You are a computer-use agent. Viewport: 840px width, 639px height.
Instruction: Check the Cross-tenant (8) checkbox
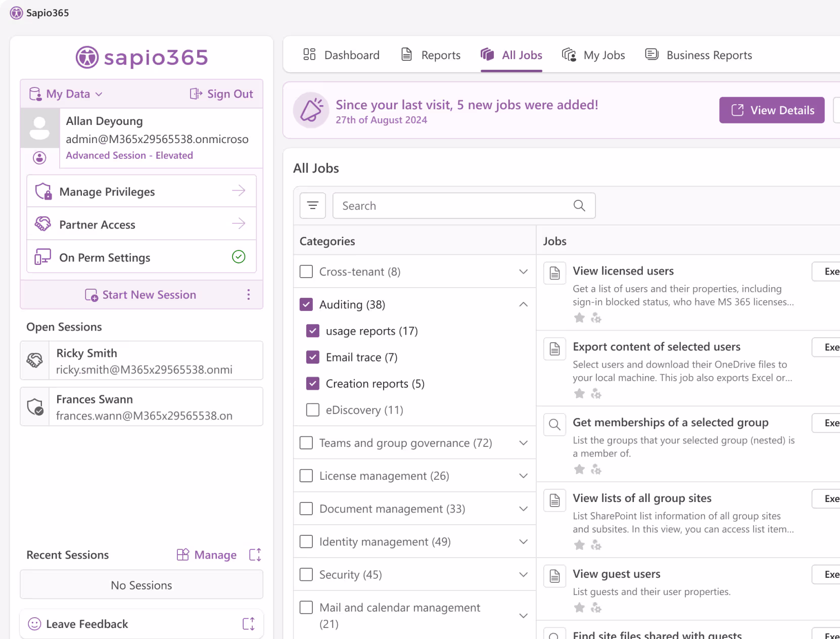pos(306,271)
